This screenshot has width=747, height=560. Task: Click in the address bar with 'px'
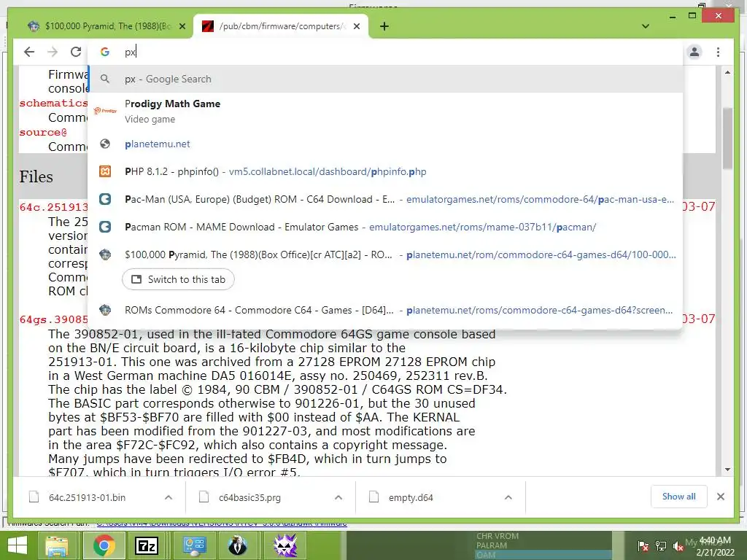point(385,52)
